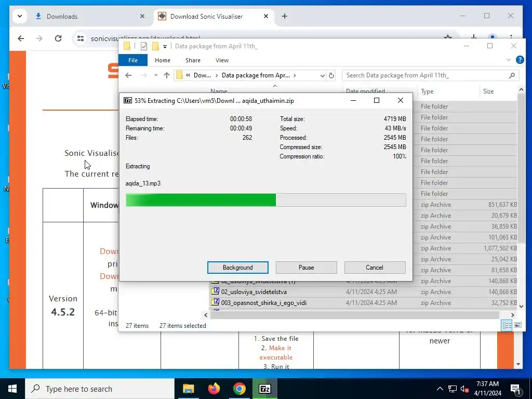This screenshot has height=399, width=532.
Task: Select 003_opasnost_shirka_i_ego_vidi zip file
Action: pyautogui.click(x=263, y=303)
